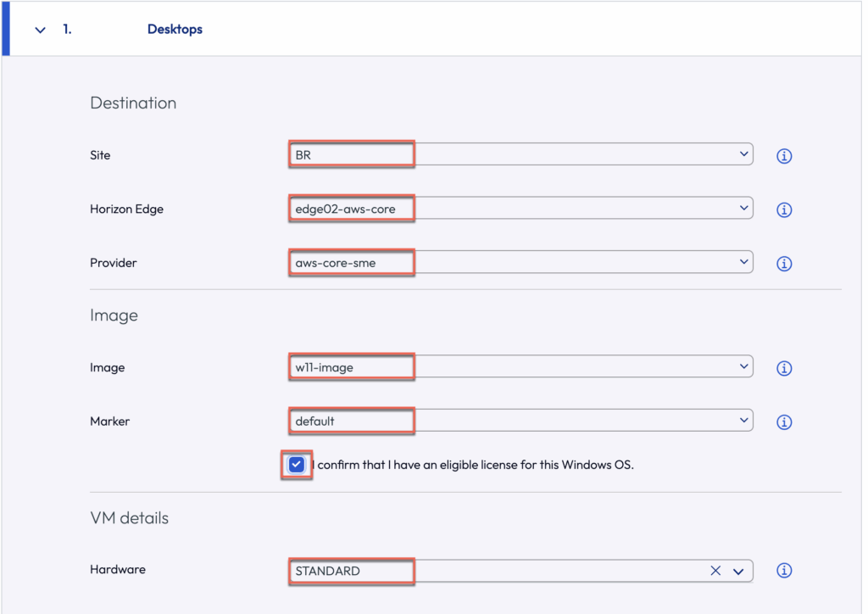Click the info icon for Image
The image size is (868, 614).
click(784, 368)
